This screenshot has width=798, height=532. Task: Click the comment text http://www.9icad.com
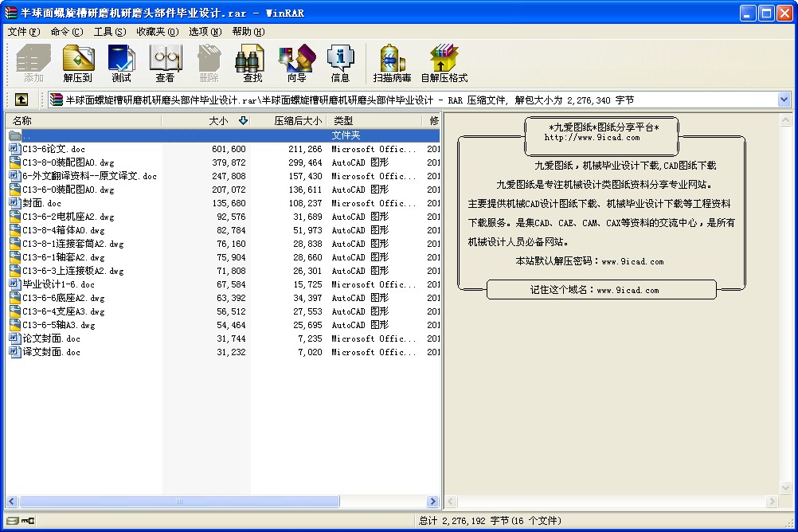[592, 138]
